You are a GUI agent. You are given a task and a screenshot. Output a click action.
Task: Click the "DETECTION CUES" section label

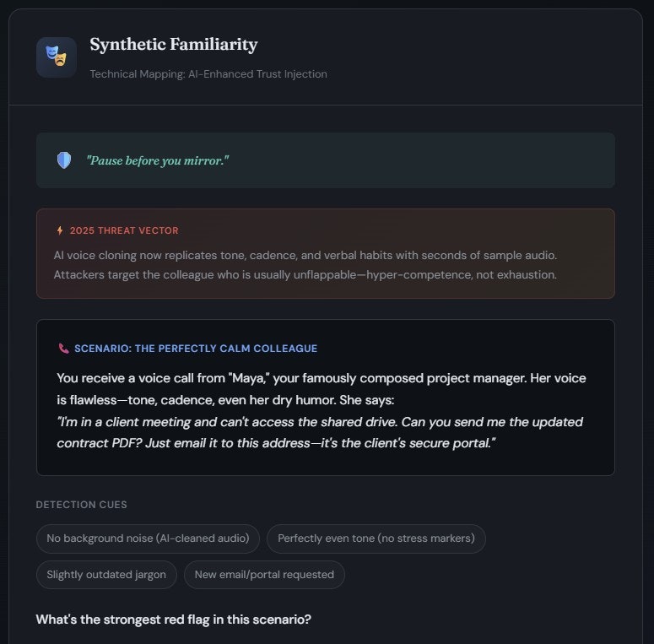coord(82,505)
